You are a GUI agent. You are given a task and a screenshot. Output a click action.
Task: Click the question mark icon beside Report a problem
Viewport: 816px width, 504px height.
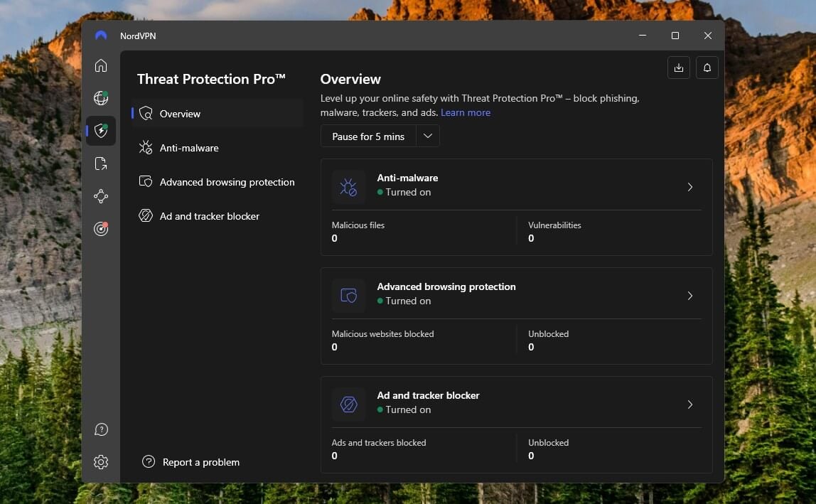[x=149, y=461]
